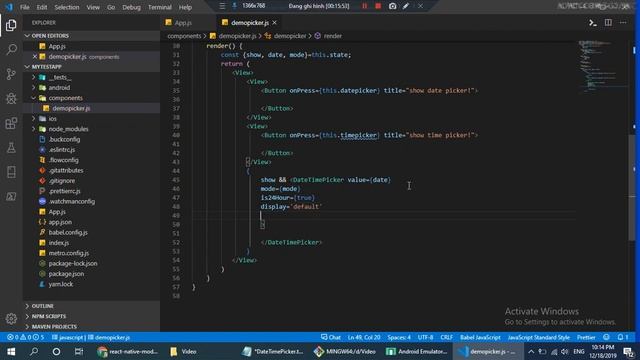The image size is (640, 360).
Task: Open the editor More Actions ellipsis
Action: pyautogui.click(x=623, y=22)
